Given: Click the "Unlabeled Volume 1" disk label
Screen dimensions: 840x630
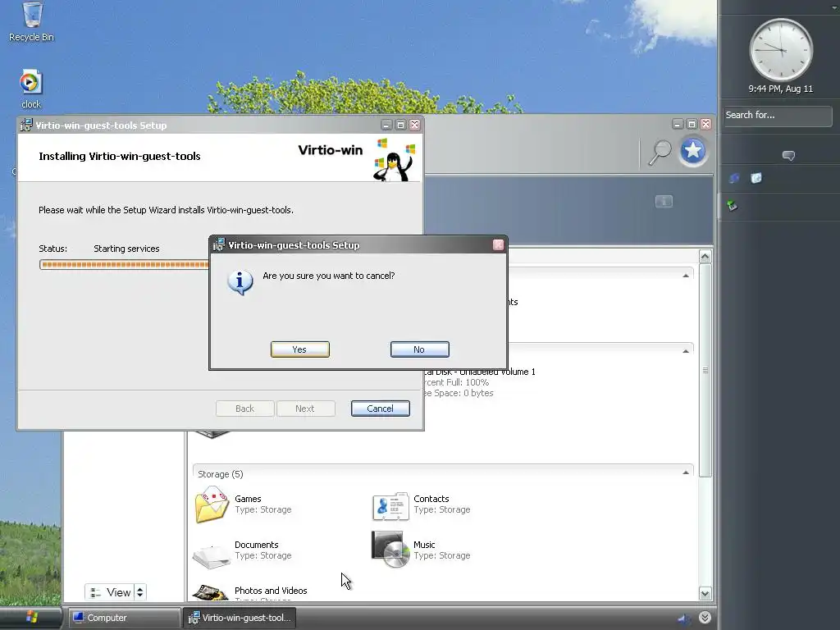Looking at the screenshot, I should (x=497, y=372).
